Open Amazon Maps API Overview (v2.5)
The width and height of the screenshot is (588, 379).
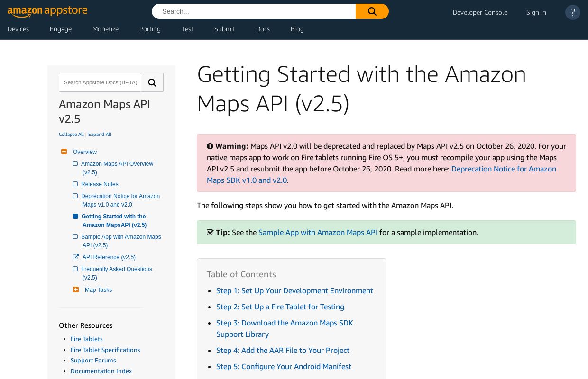point(117,168)
